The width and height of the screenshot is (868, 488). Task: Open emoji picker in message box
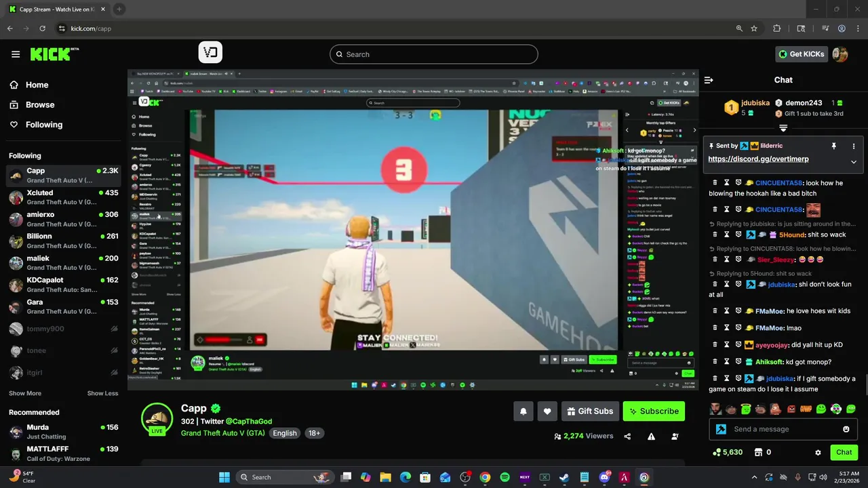[846, 429]
